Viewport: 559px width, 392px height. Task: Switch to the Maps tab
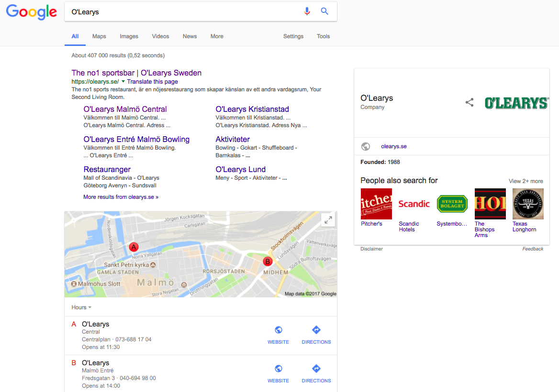(x=99, y=36)
